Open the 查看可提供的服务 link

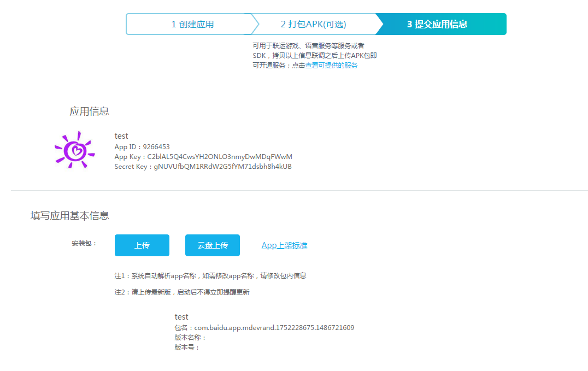pyautogui.click(x=331, y=66)
